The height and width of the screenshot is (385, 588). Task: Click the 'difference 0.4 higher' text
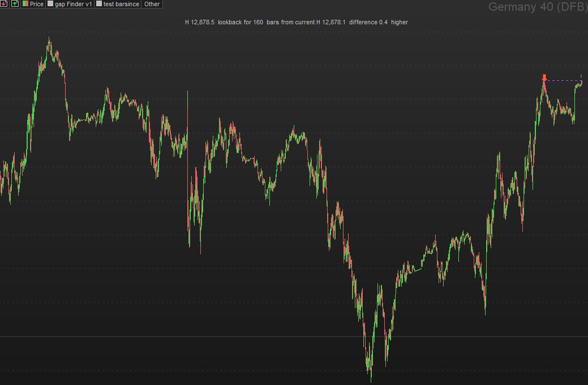[379, 22]
